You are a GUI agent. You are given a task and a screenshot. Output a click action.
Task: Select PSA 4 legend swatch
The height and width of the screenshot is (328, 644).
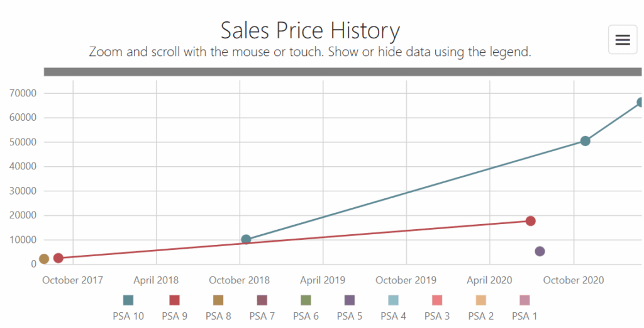pos(393,300)
